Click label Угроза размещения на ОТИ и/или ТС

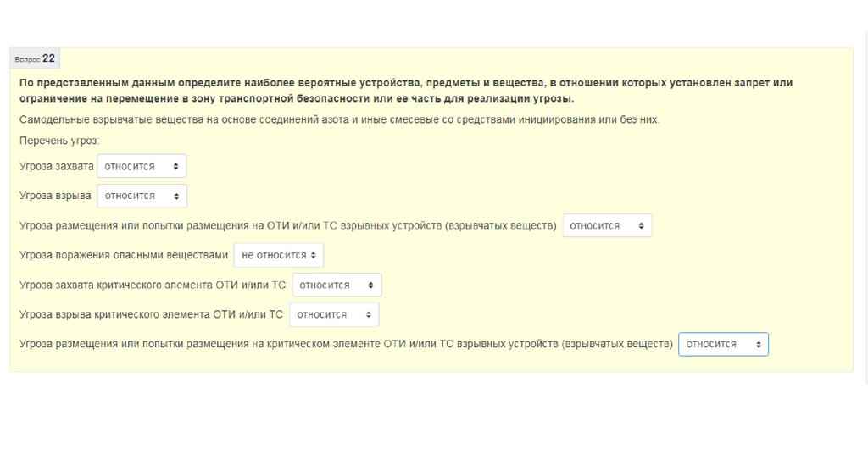click(288, 226)
